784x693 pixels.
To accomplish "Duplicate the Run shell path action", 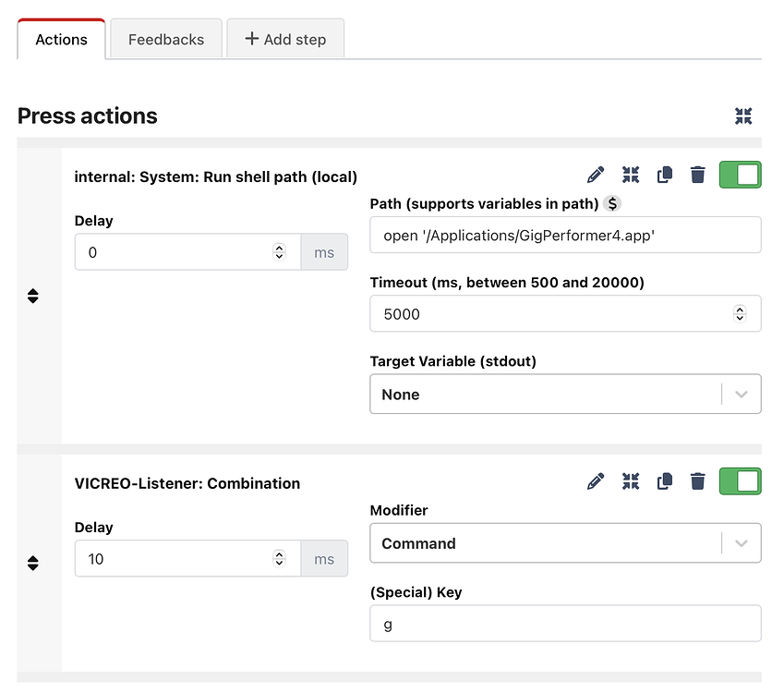I will [x=664, y=175].
